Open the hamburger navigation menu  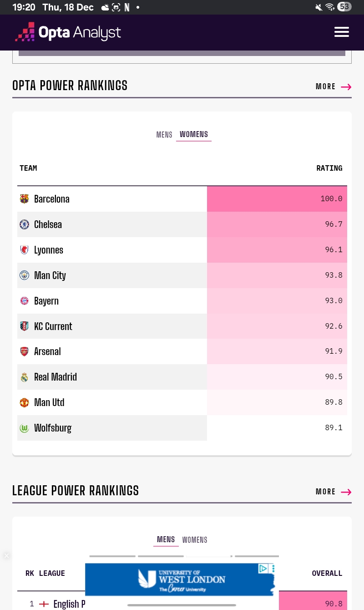click(x=341, y=32)
